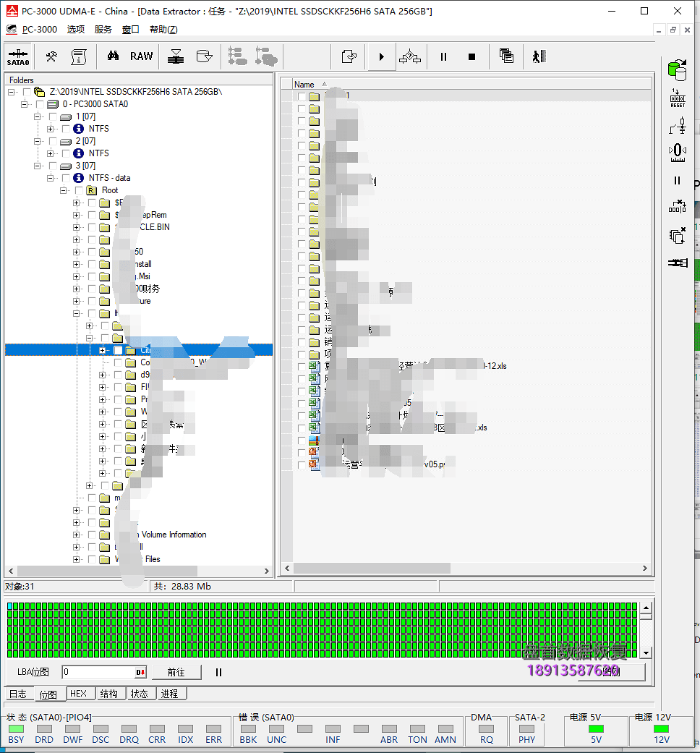This screenshot has height=753, width=700.
Task: Select the RAW recovery button
Action: pos(141,56)
